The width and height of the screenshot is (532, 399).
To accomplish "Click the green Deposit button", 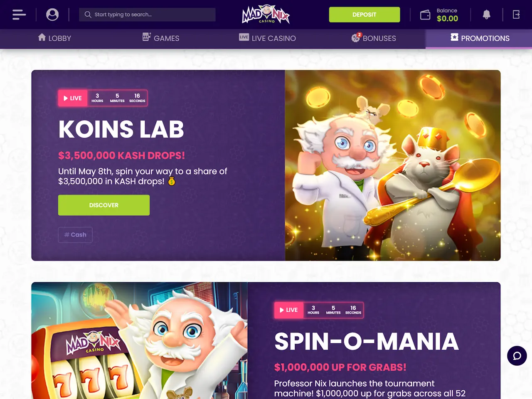I will pos(365,15).
